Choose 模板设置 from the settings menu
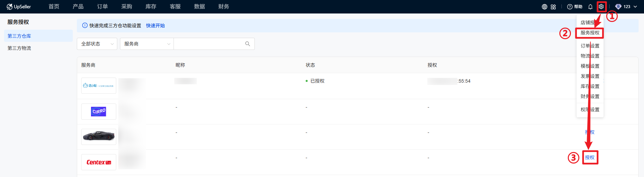Screen dimensions: 644x177 pyautogui.click(x=590, y=66)
